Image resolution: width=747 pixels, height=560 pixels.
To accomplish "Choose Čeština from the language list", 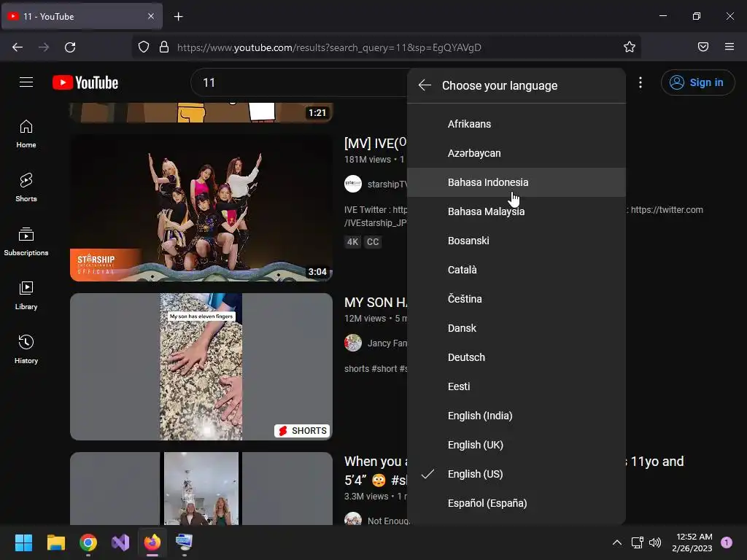I will point(516,299).
